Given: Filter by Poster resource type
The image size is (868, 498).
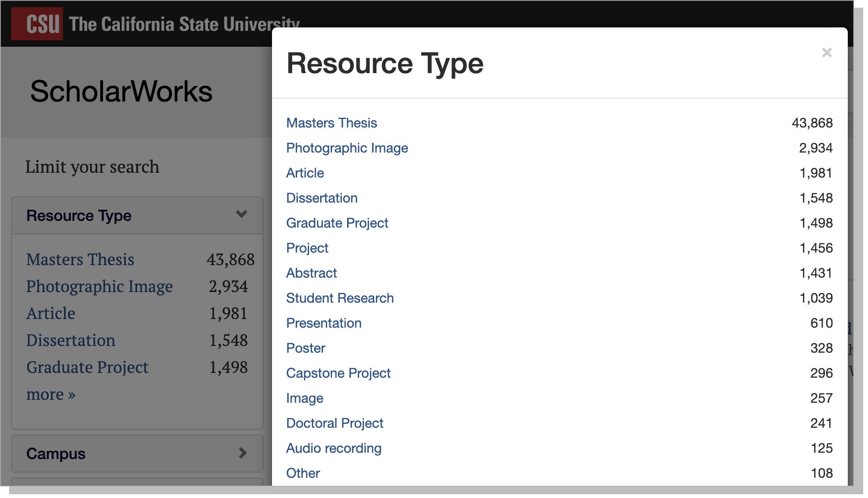Looking at the screenshot, I should click(305, 348).
